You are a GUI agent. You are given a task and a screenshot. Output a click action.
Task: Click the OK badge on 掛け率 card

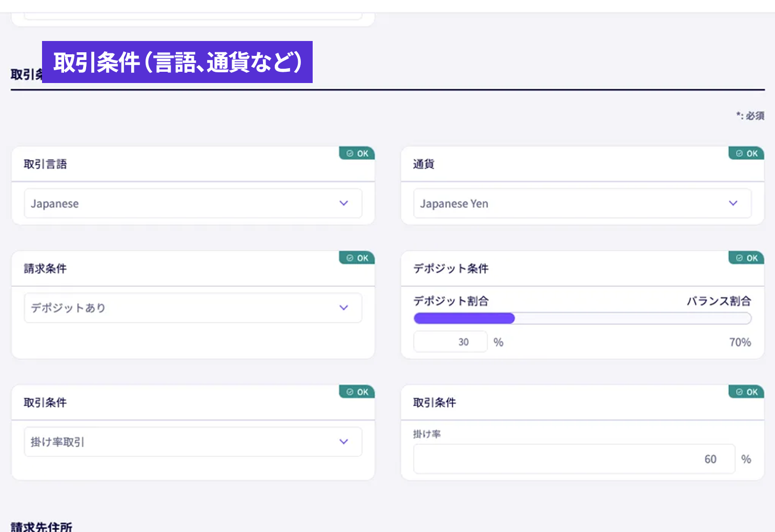point(746,392)
